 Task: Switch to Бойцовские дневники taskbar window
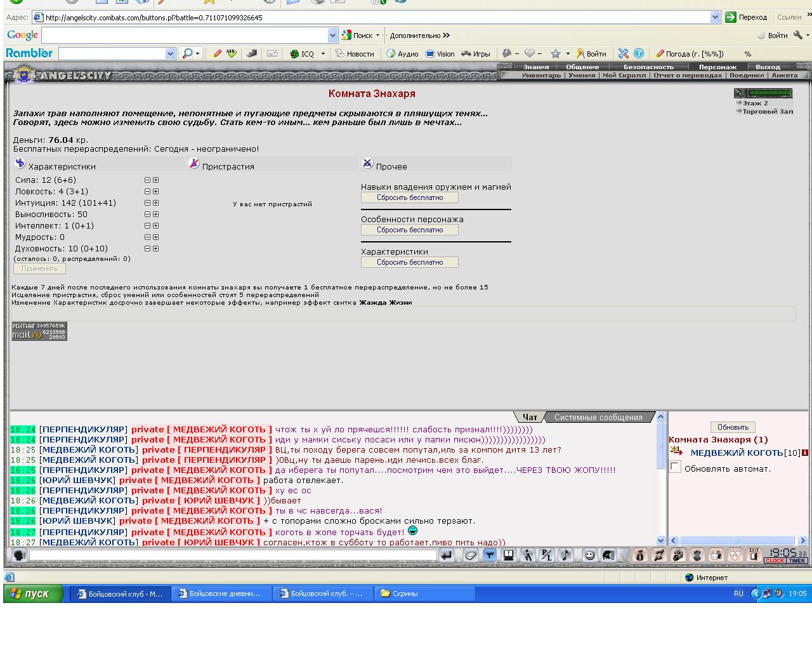(221, 594)
